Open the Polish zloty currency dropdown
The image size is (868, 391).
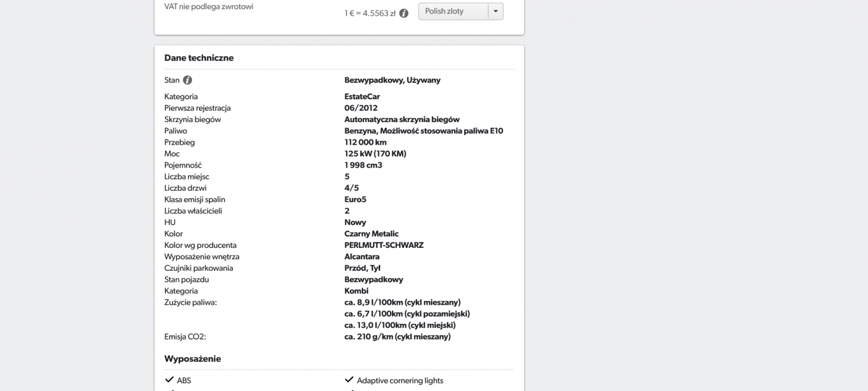[453, 11]
